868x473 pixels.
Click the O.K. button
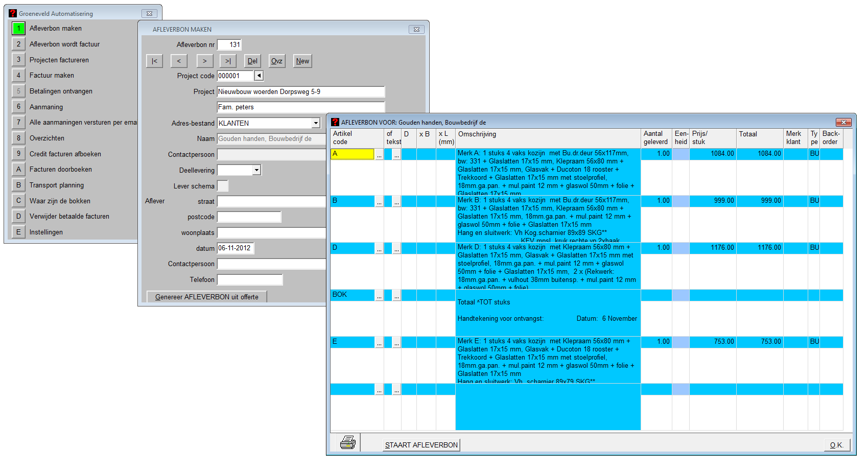[x=836, y=445]
